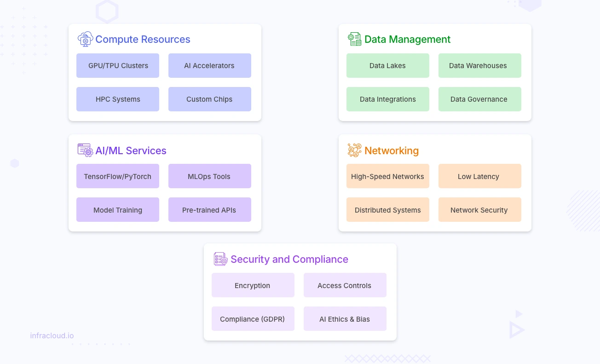
Task: Click the Compute Resources heading
Action: click(143, 40)
